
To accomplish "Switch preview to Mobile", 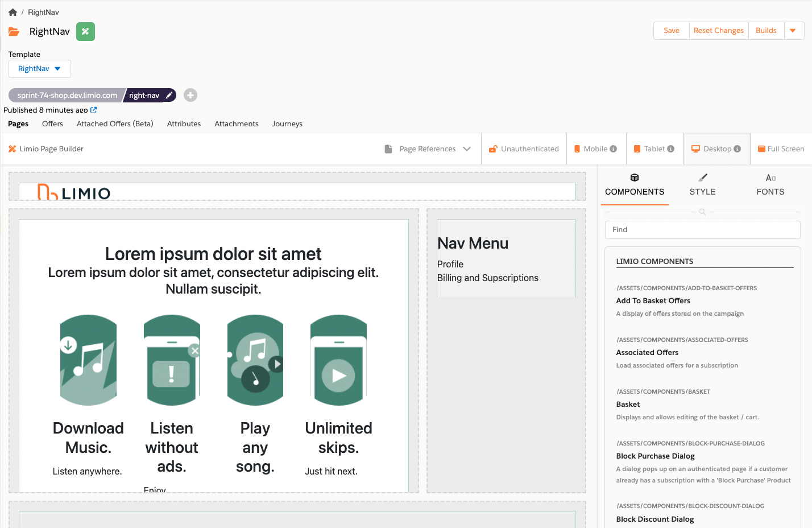I will pos(596,149).
